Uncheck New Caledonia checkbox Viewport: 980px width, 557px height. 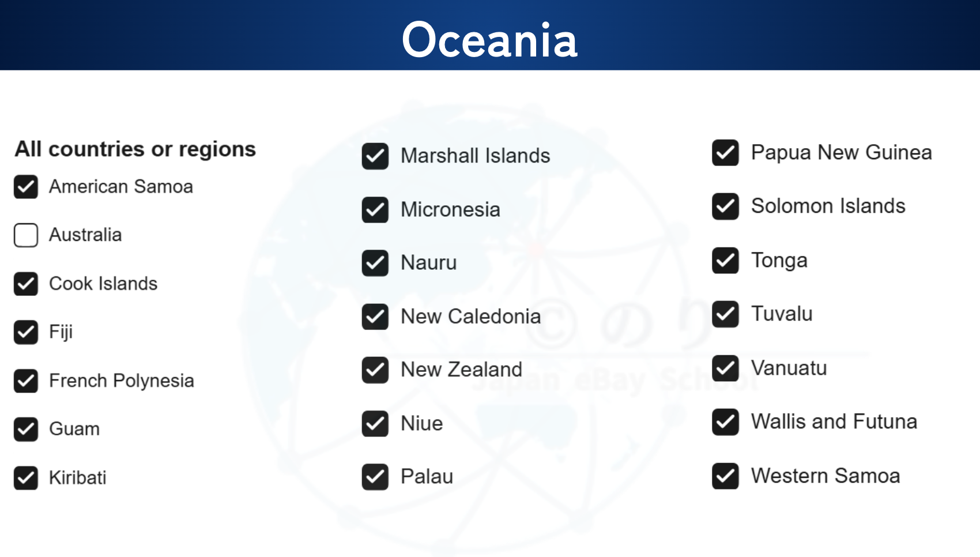(x=375, y=317)
